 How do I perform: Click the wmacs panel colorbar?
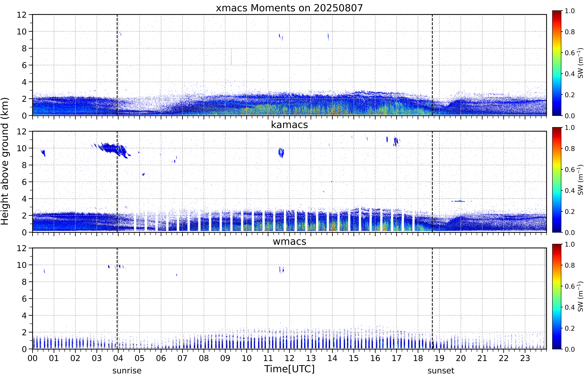[557, 297]
